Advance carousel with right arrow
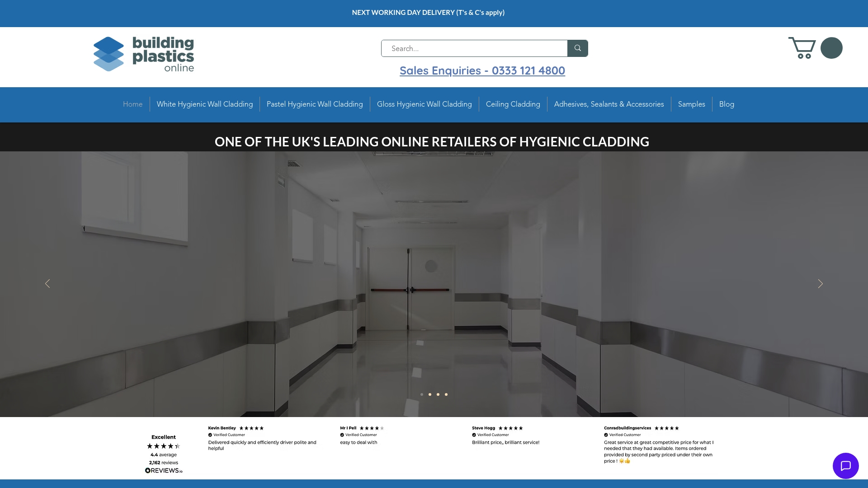Screen dimensions: 868x488 pos(820,284)
